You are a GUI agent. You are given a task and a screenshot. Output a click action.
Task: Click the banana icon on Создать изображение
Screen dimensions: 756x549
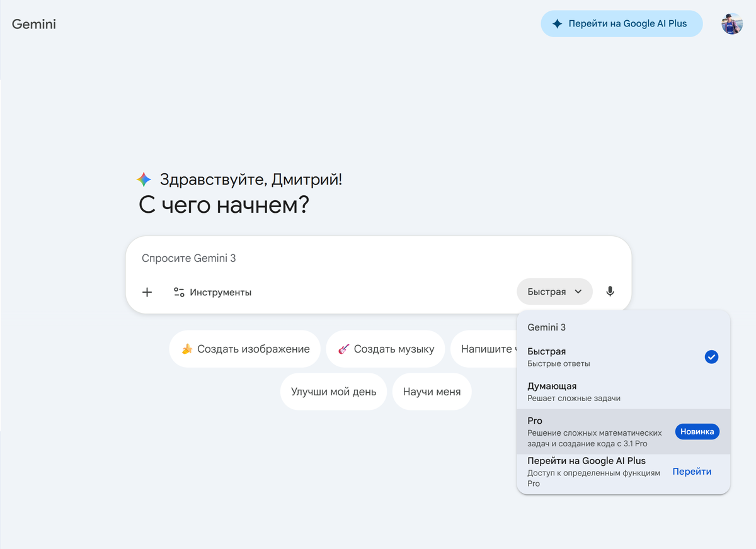(186, 349)
